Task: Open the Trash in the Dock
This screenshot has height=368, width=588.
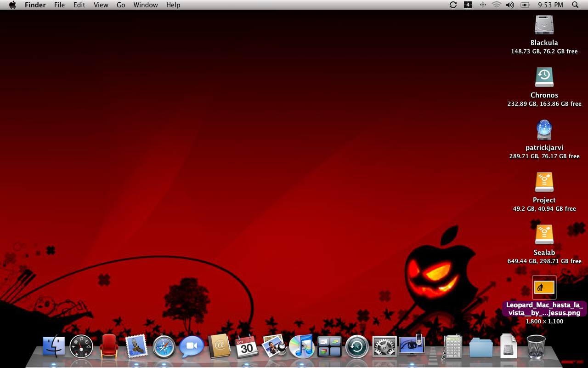Action: pyautogui.click(x=536, y=346)
